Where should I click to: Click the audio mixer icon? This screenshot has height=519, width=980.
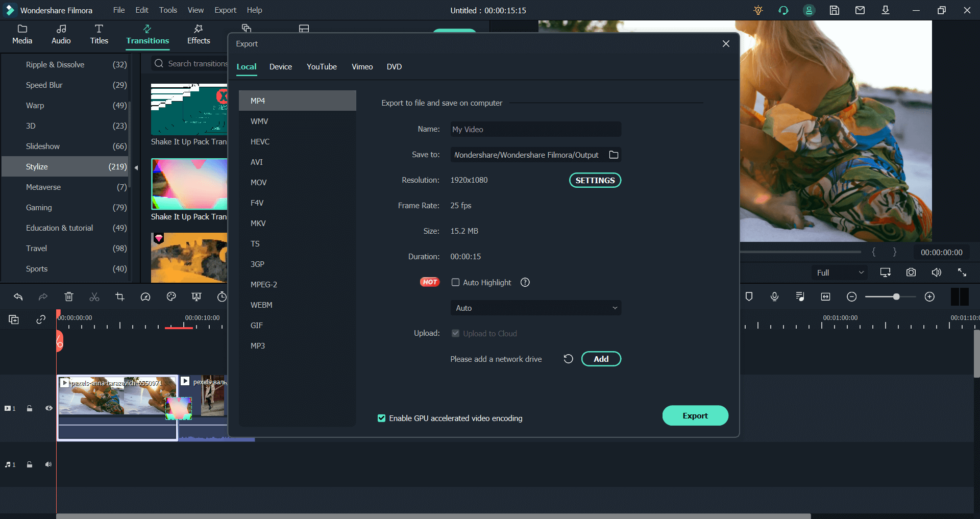[800, 296]
